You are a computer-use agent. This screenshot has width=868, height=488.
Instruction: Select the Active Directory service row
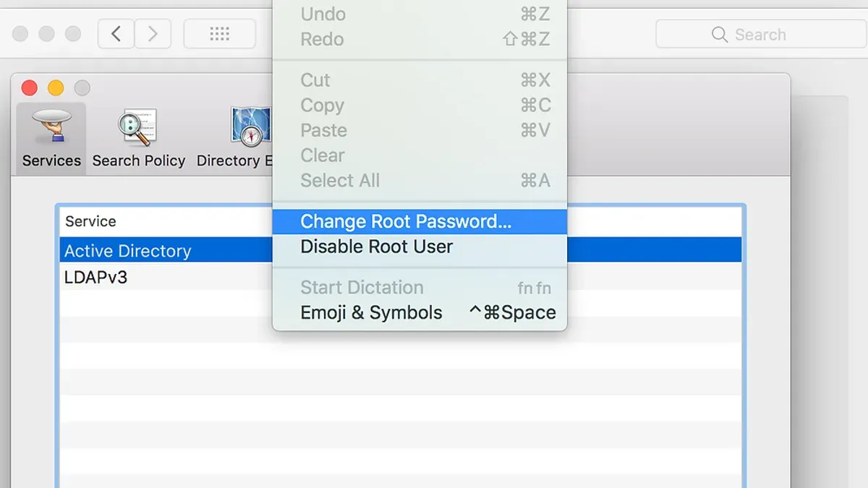[x=400, y=250]
